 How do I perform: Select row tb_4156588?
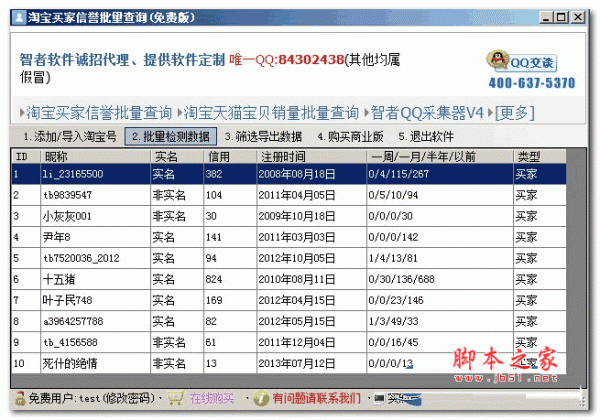pos(289,342)
